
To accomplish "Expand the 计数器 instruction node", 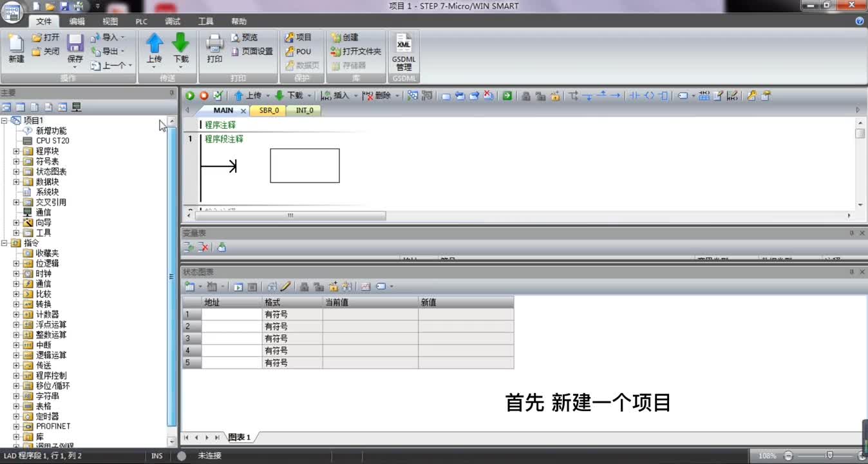I will (17, 314).
